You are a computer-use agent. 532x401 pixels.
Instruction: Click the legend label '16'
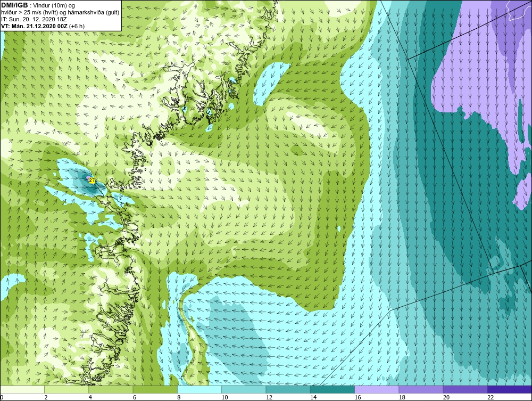358,398
